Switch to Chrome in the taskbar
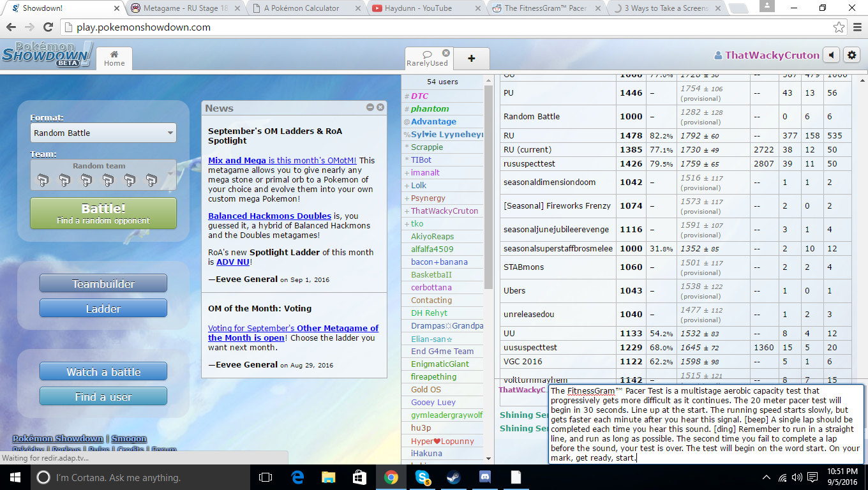The width and height of the screenshot is (868, 490). (x=391, y=477)
